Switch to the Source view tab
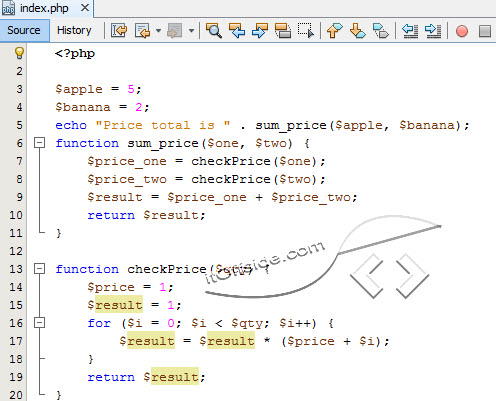 (x=24, y=30)
